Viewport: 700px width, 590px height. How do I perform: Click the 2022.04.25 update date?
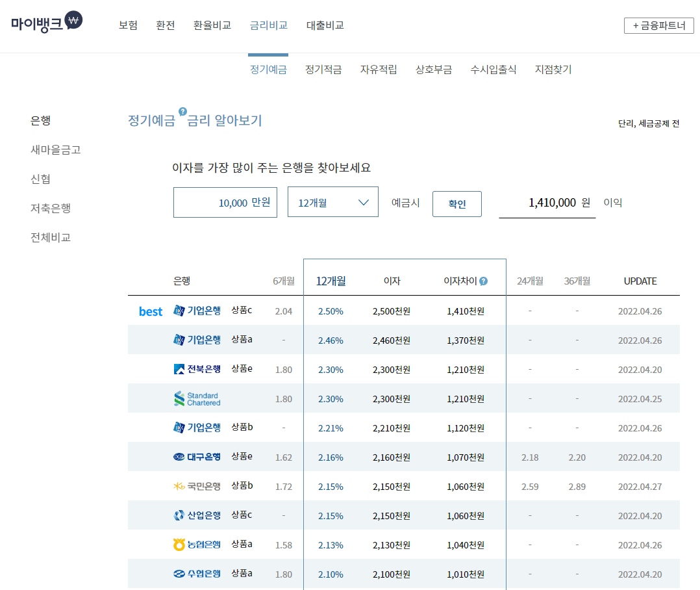(640, 399)
